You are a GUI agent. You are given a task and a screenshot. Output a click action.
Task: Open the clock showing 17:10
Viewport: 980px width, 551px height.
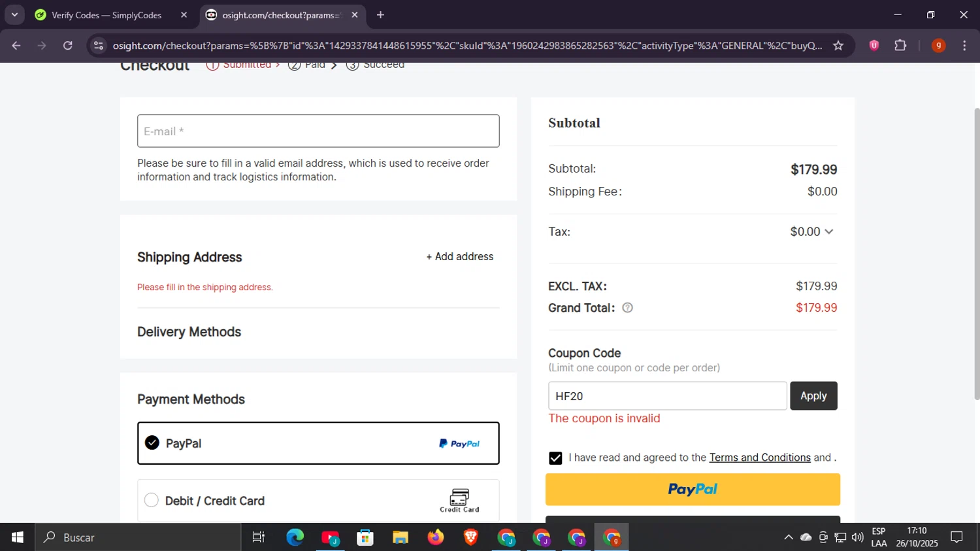coord(917,537)
